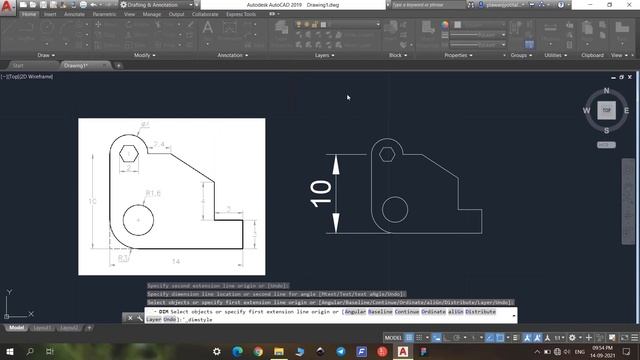Click the Open file icon in Quick Access
Screen dimensions: 640x360
(x=33, y=5)
